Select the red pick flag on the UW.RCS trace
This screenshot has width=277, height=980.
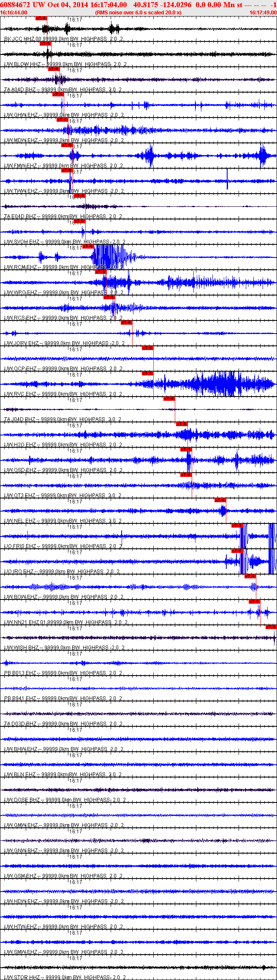pyautogui.click(x=109, y=297)
